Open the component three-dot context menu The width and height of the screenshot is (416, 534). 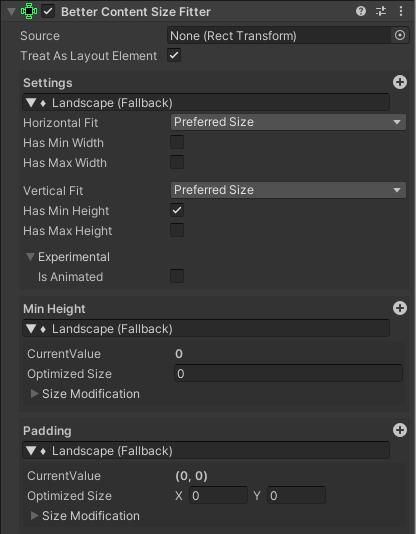pos(401,12)
